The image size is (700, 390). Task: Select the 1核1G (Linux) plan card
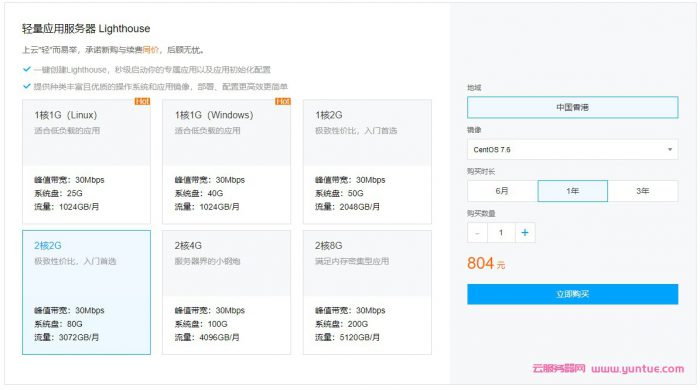[x=86, y=162]
